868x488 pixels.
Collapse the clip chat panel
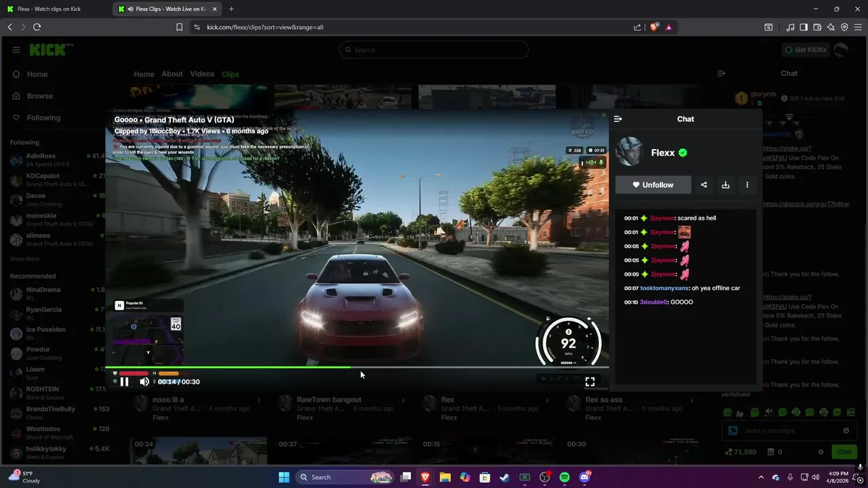(618, 119)
